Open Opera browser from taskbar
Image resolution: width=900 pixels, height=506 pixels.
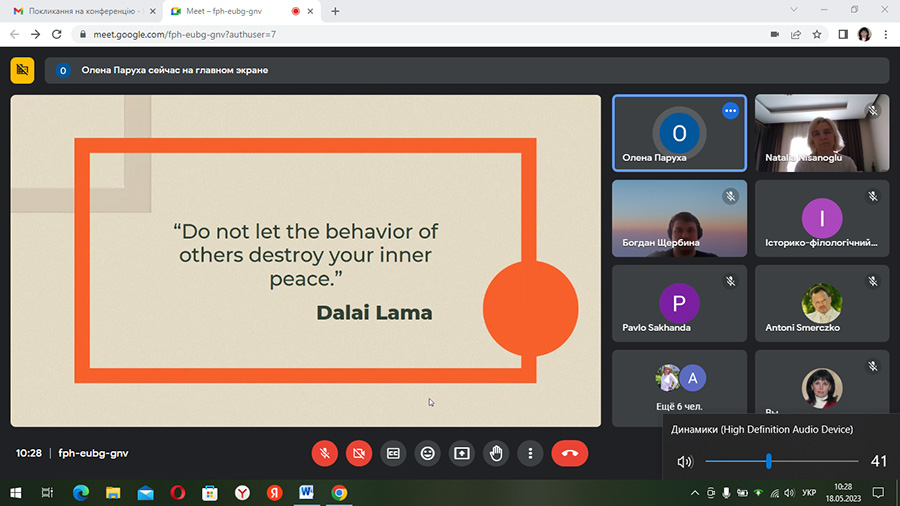[x=178, y=493]
